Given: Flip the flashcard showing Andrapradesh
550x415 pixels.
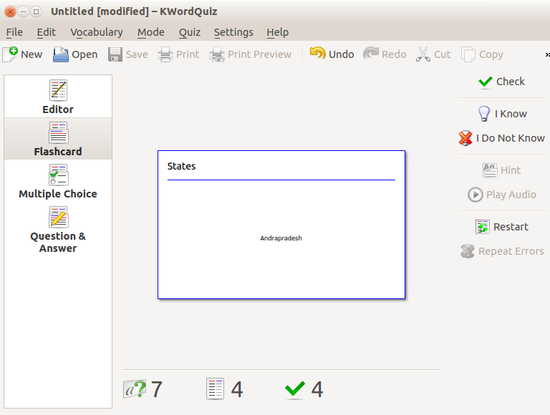Looking at the screenshot, I should click(281, 225).
